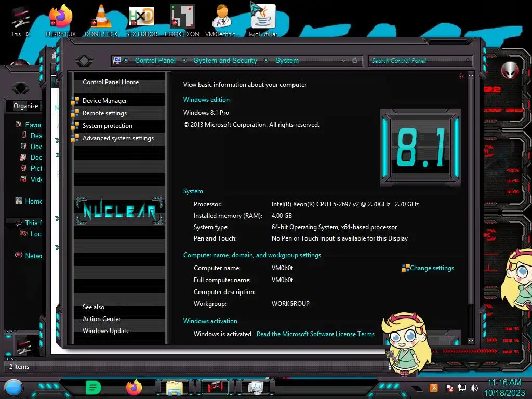The width and height of the screenshot is (532, 399).
Task: Read the Microsoft Software License Terms
Action: 315,334
